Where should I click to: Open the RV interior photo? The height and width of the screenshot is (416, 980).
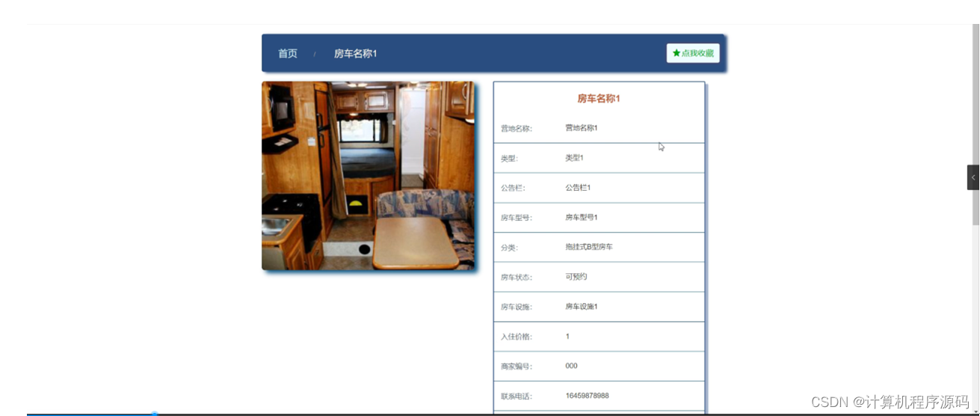368,176
